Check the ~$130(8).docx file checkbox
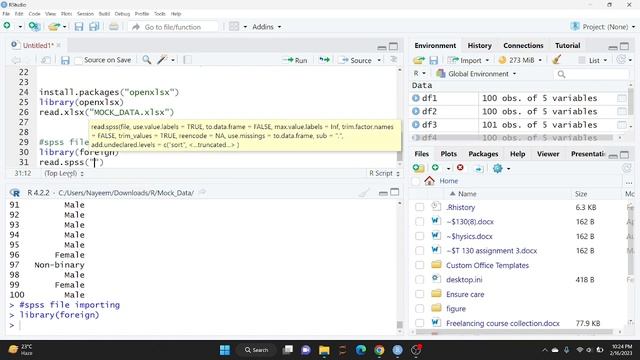This screenshot has width=640, height=360. (x=419, y=222)
